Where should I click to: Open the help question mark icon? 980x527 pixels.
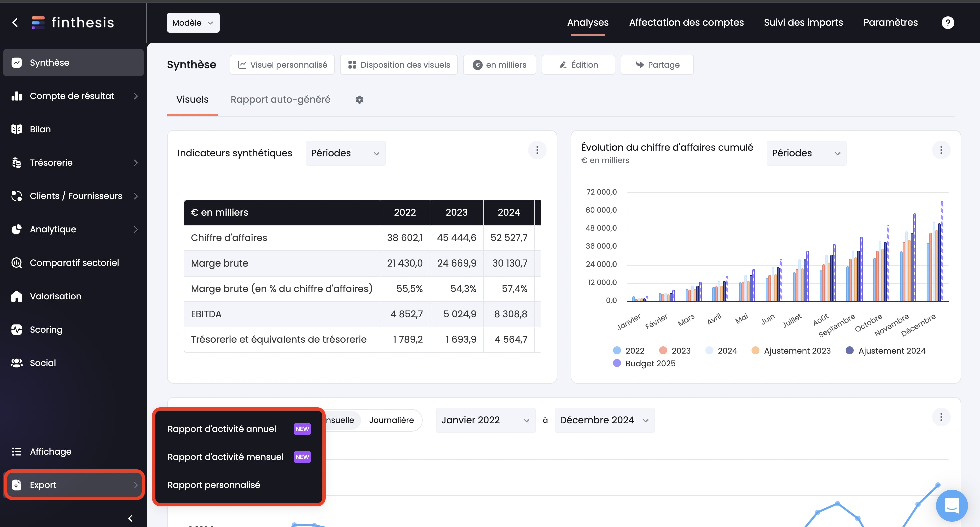[x=948, y=23]
